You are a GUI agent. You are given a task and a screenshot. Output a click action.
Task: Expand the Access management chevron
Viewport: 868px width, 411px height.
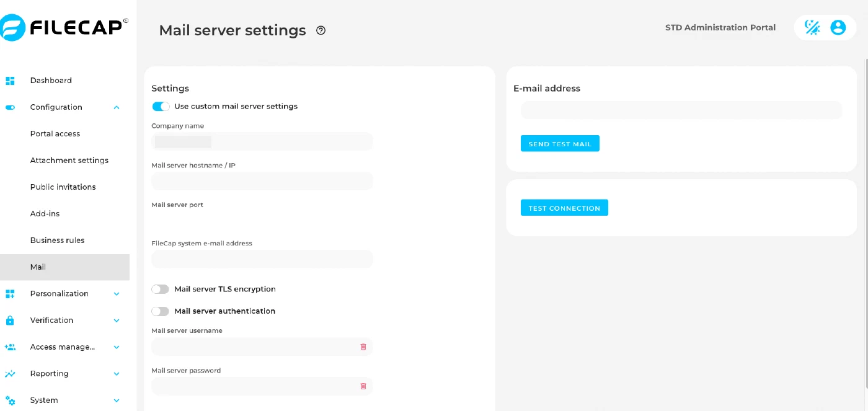[117, 347]
